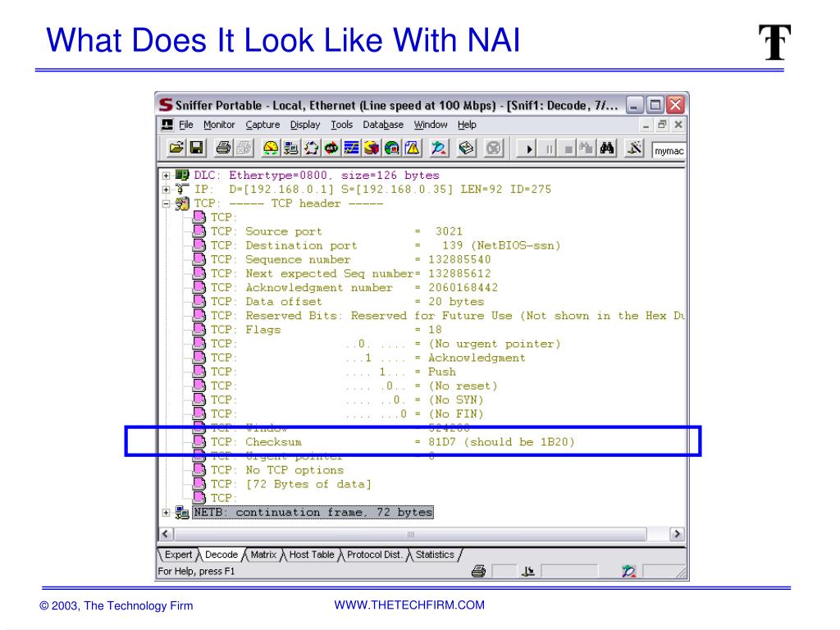Open the ART response time icon
Viewport: 840px width, 630px height.
pyautogui.click(x=331, y=148)
